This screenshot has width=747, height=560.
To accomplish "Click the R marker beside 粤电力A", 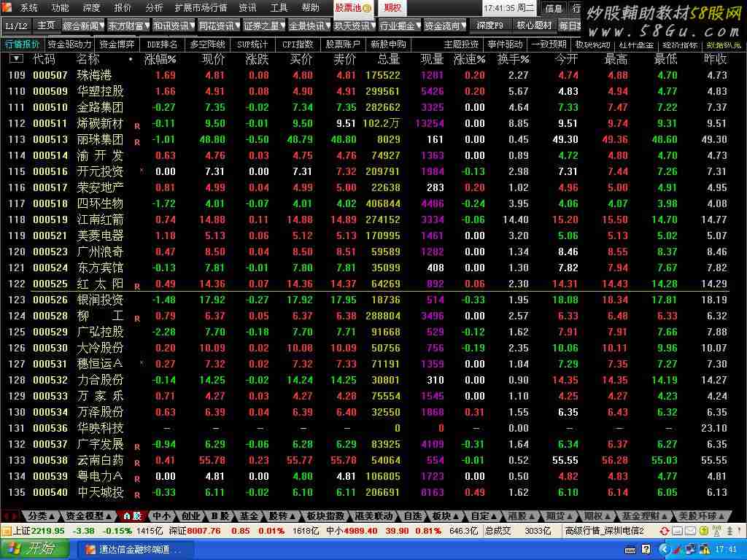I will pyautogui.click(x=137, y=479).
